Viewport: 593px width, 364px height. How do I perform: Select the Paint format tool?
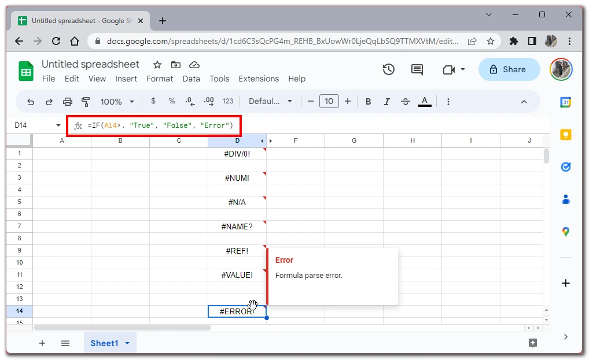point(86,102)
